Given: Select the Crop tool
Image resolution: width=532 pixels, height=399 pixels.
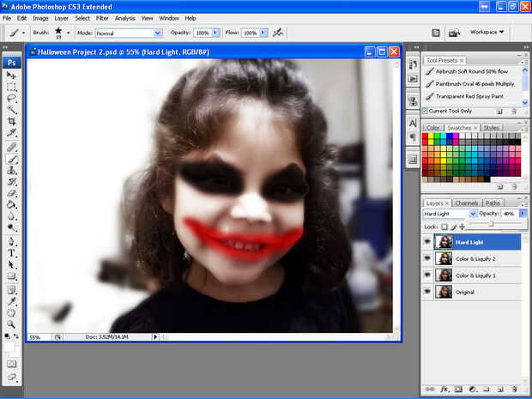Looking at the screenshot, I should tap(11, 121).
